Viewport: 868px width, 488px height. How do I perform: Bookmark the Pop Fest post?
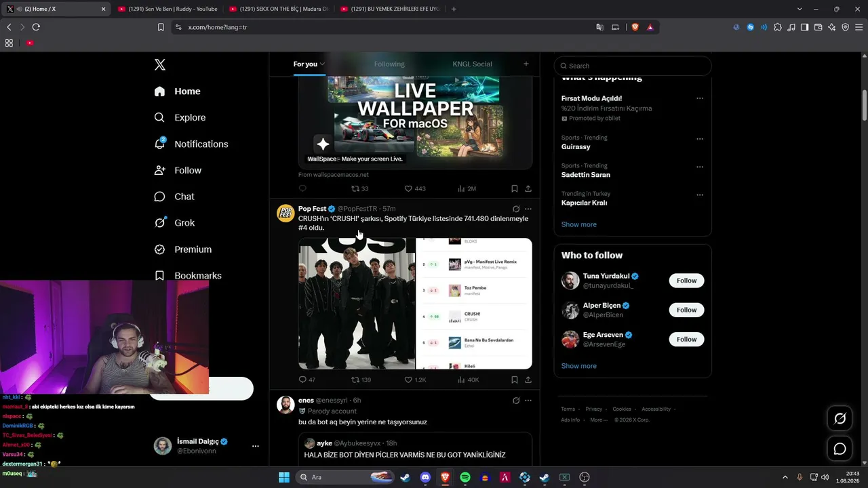(x=515, y=380)
